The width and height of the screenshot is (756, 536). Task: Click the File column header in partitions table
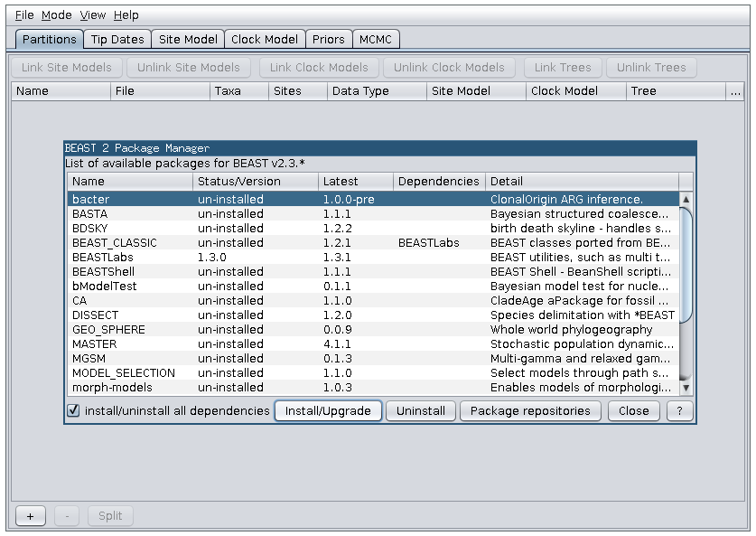coord(160,91)
